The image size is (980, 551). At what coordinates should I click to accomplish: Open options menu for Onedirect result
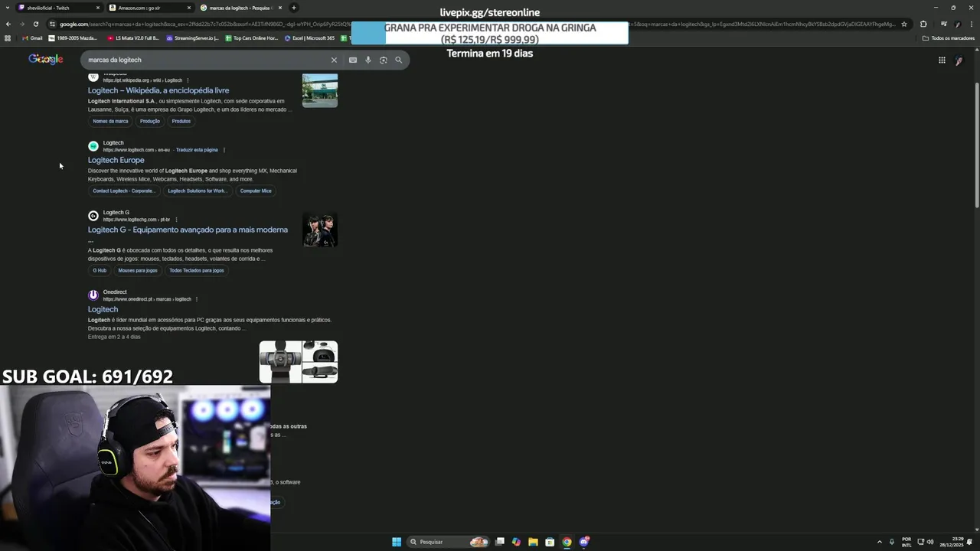click(197, 299)
